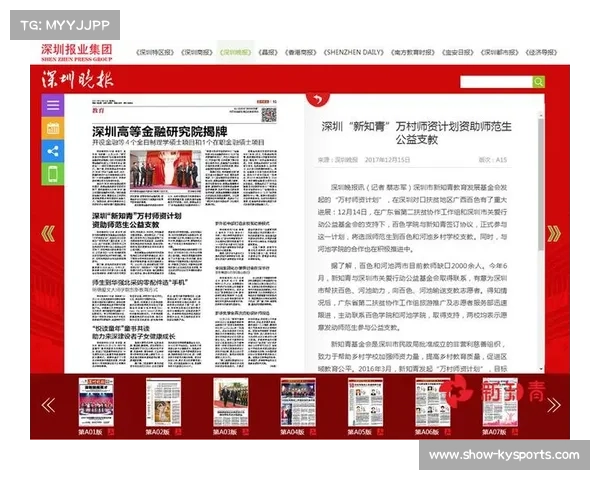600x480 pixels.
Task: Open article 师生到华强北采购零配件造"手机"
Action: click(140, 282)
